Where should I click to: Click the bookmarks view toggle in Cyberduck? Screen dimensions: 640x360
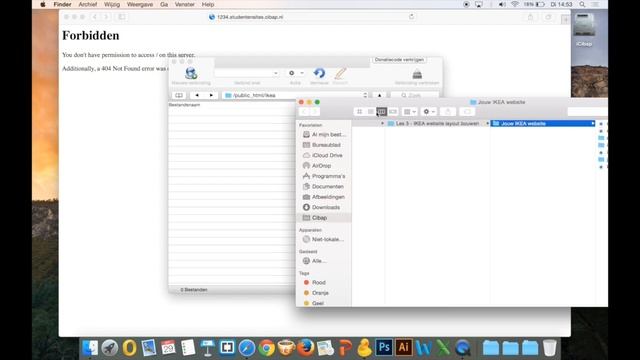tap(179, 95)
